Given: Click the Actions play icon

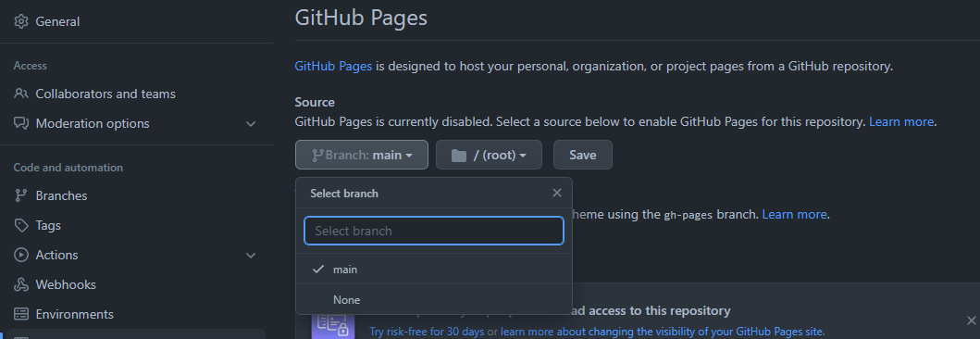Looking at the screenshot, I should point(21,256).
